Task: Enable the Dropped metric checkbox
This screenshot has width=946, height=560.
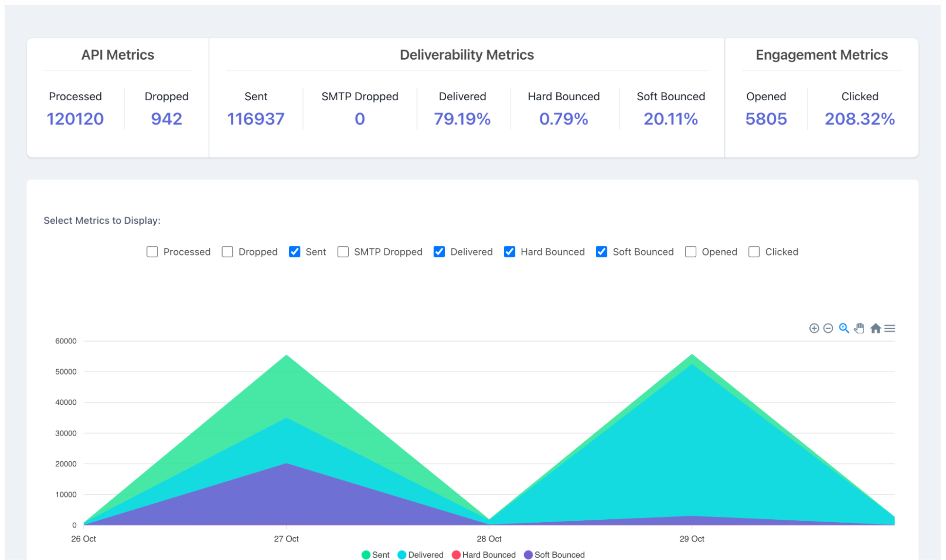Action: click(x=227, y=252)
